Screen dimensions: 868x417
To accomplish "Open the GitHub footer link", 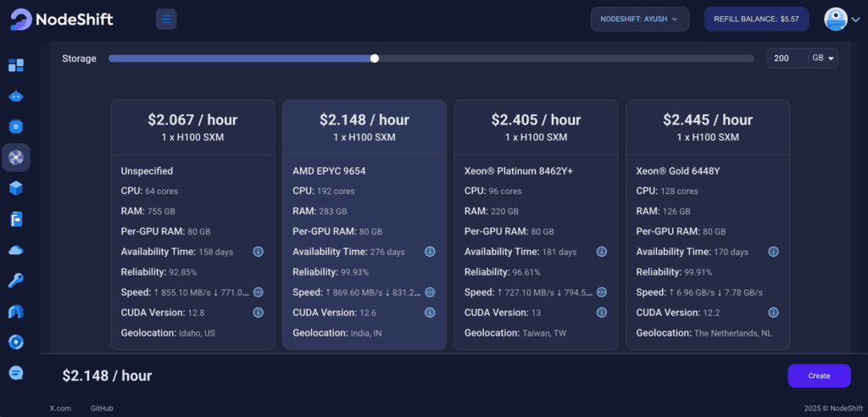I will (102, 409).
